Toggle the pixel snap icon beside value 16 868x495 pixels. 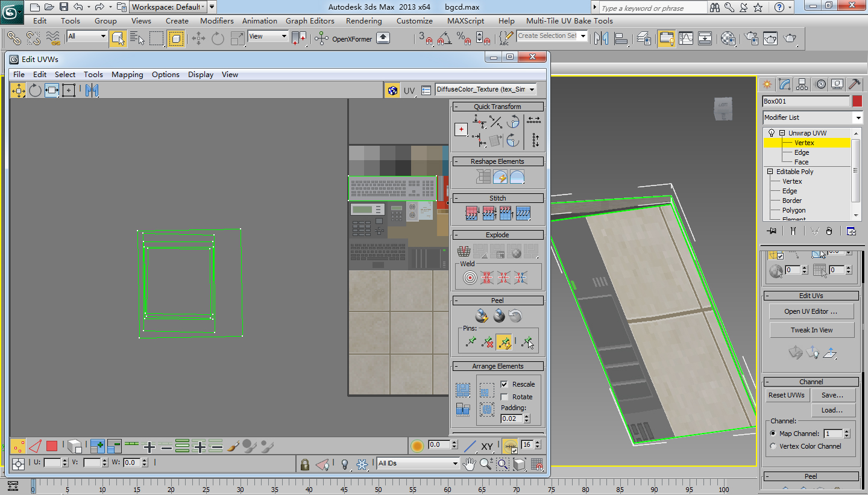[x=510, y=446]
